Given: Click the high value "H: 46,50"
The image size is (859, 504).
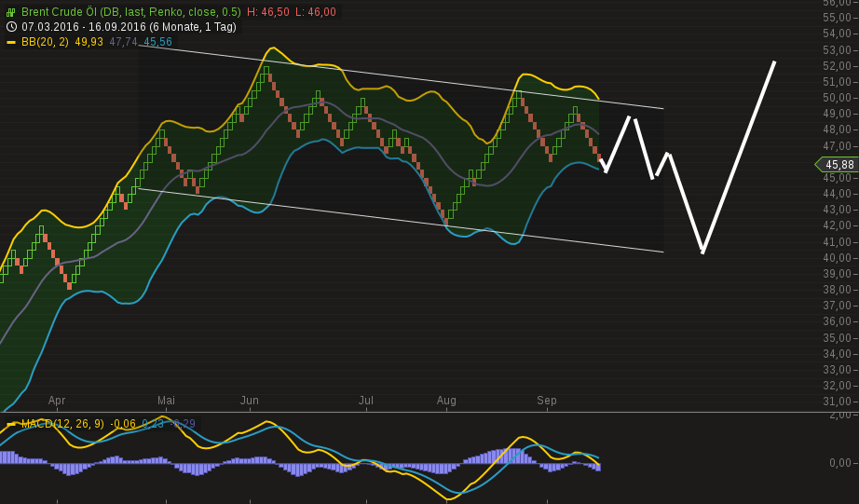Looking at the screenshot, I should pyautogui.click(x=268, y=12).
